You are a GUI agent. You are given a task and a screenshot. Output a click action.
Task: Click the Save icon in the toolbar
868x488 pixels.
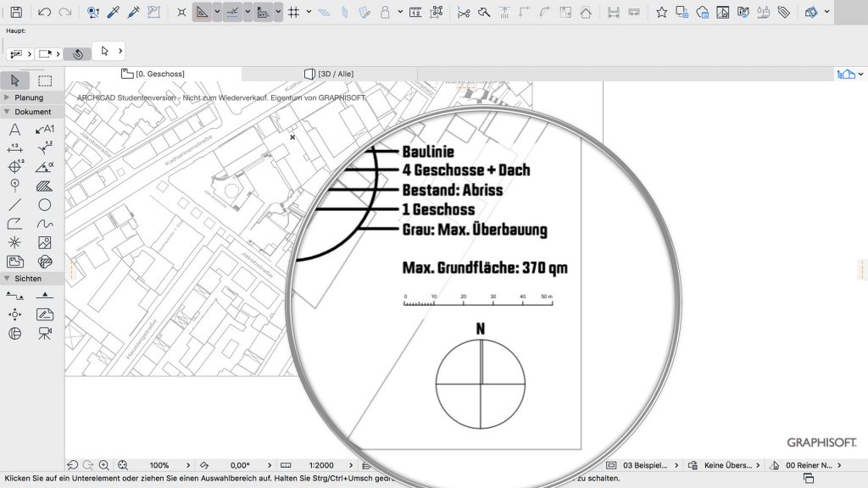(17, 11)
